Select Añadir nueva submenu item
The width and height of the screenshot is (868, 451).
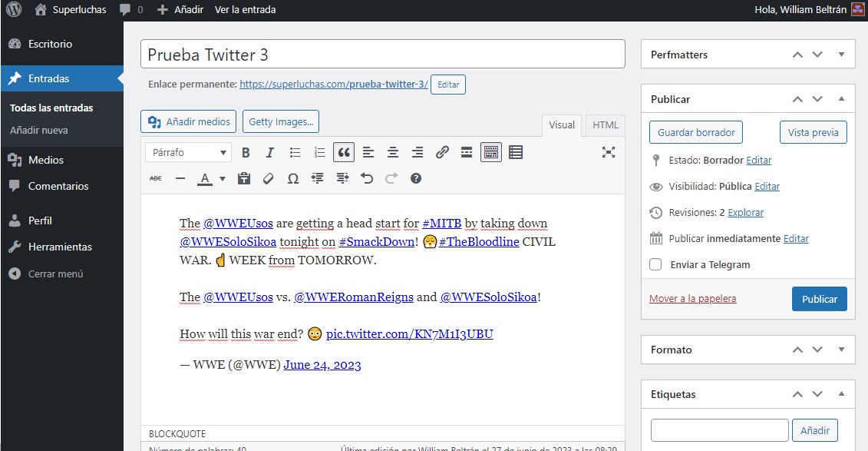click(38, 130)
